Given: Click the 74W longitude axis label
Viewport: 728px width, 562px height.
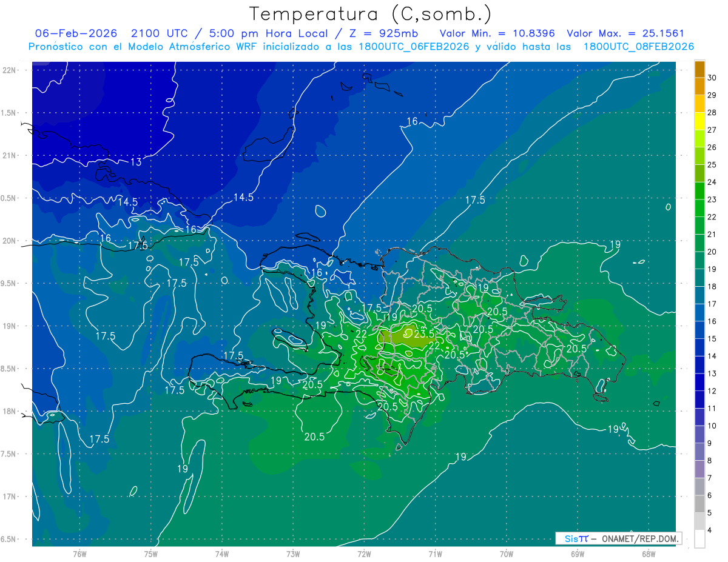Looking at the screenshot, I should 222,554.
